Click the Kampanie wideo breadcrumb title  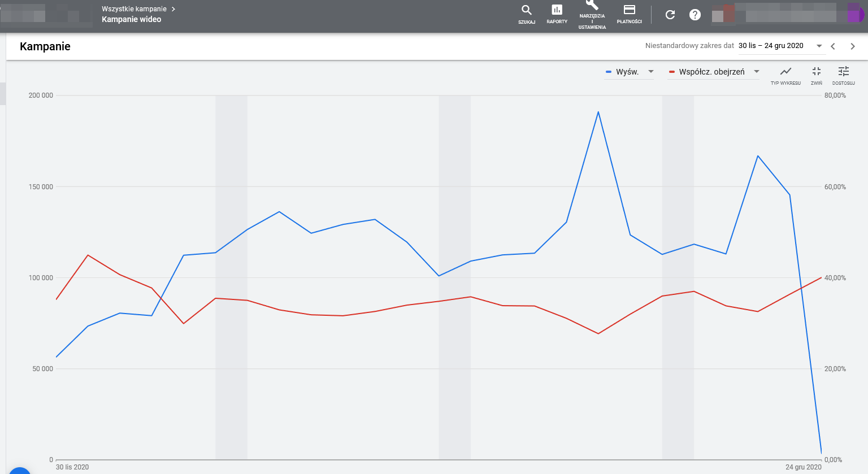[131, 19]
